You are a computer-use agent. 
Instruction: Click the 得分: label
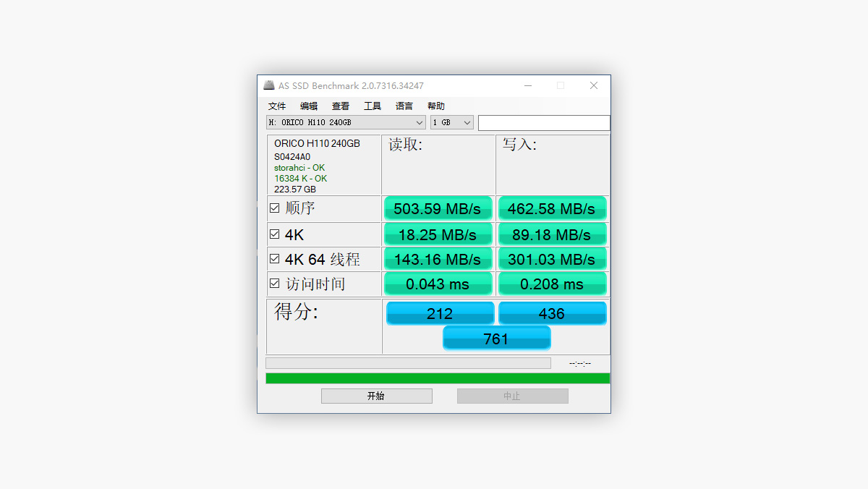coord(297,312)
